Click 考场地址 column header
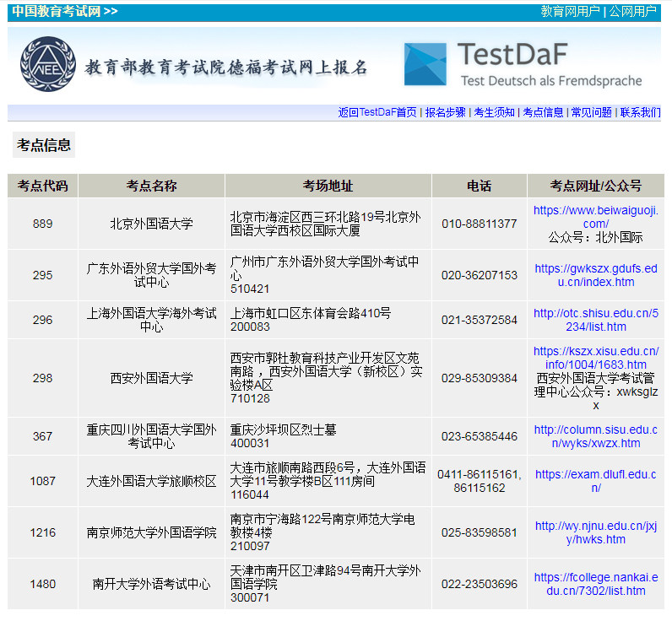Screen dimensions: 672x621 328,186
